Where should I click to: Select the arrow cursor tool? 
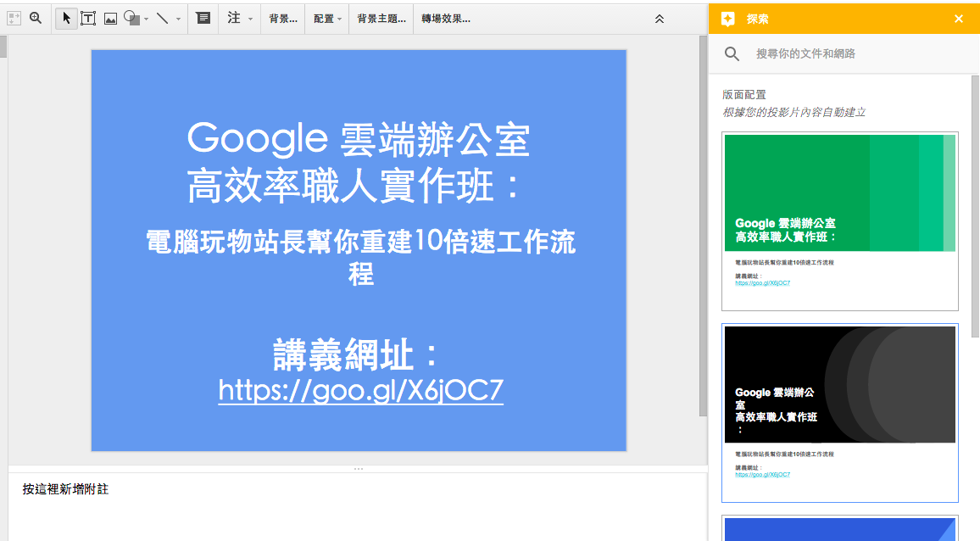click(66, 18)
